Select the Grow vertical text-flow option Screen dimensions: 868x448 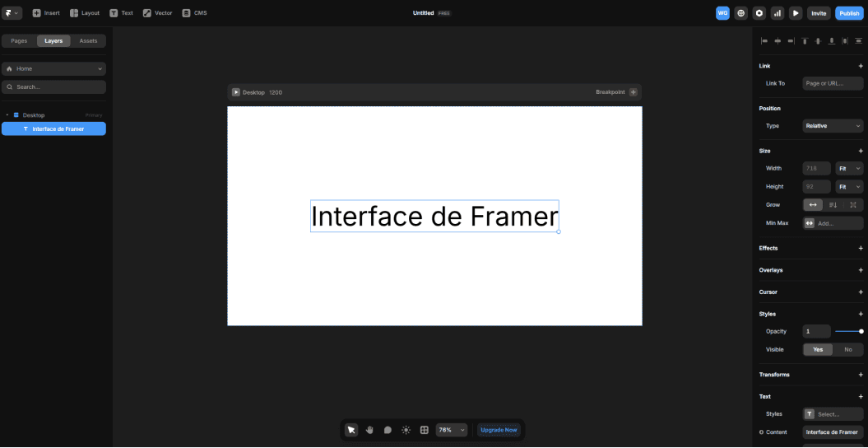pos(833,205)
